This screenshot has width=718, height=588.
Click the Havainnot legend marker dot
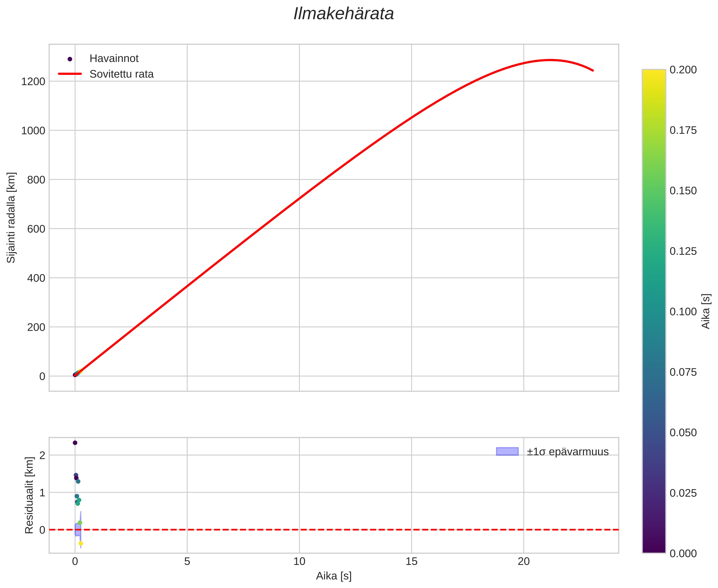click(x=70, y=59)
